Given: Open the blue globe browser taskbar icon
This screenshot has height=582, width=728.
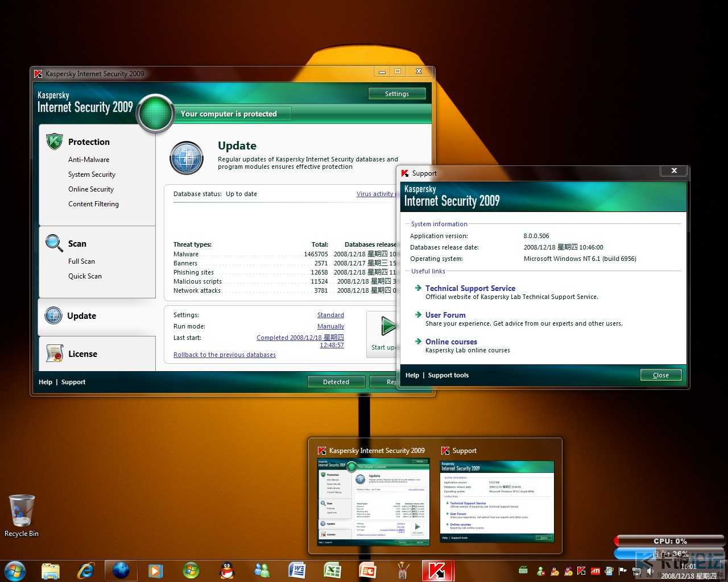Looking at the screenshot, I should coord(121,570).
